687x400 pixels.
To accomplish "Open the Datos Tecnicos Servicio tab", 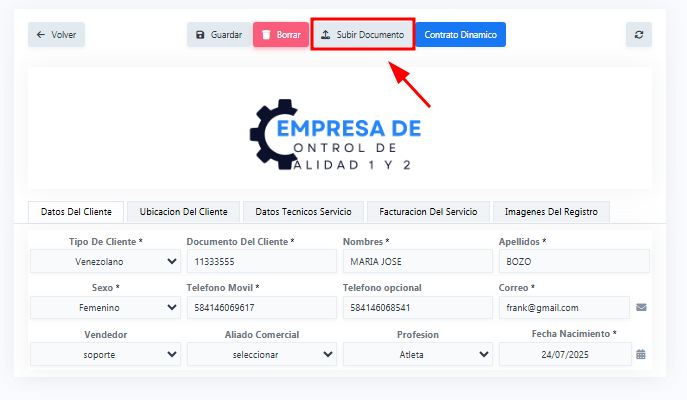I will (x=303, y=212).
